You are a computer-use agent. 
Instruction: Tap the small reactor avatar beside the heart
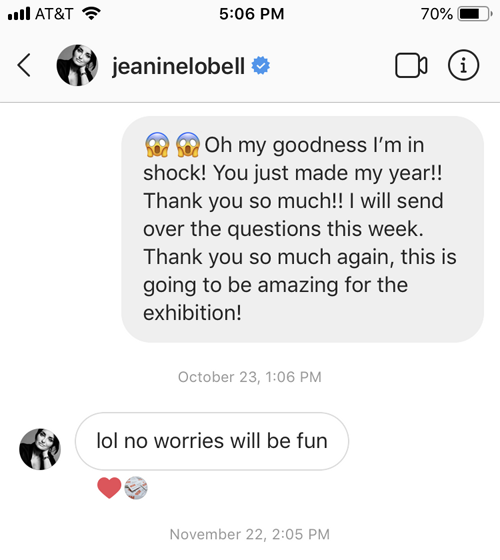pos(136,488)
